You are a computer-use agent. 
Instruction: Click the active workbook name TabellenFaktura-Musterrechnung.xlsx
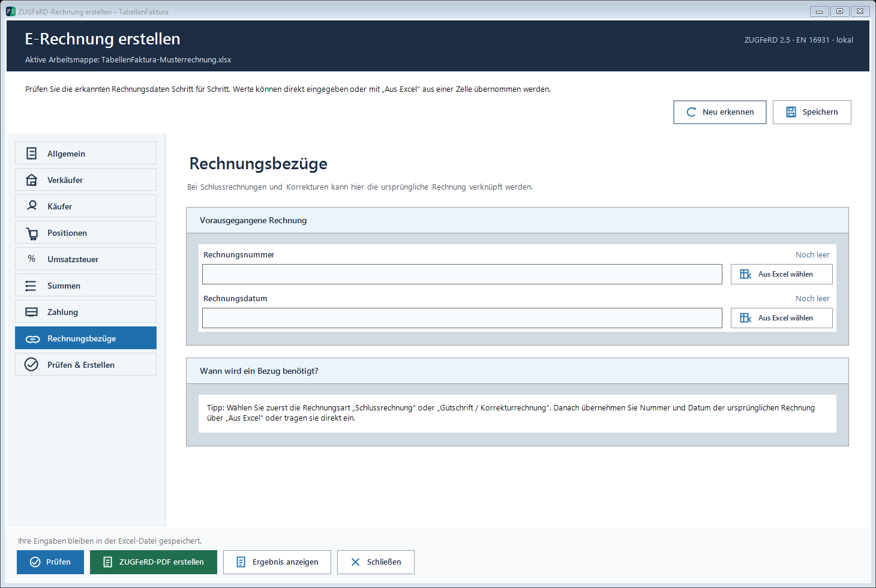(166, 60)
